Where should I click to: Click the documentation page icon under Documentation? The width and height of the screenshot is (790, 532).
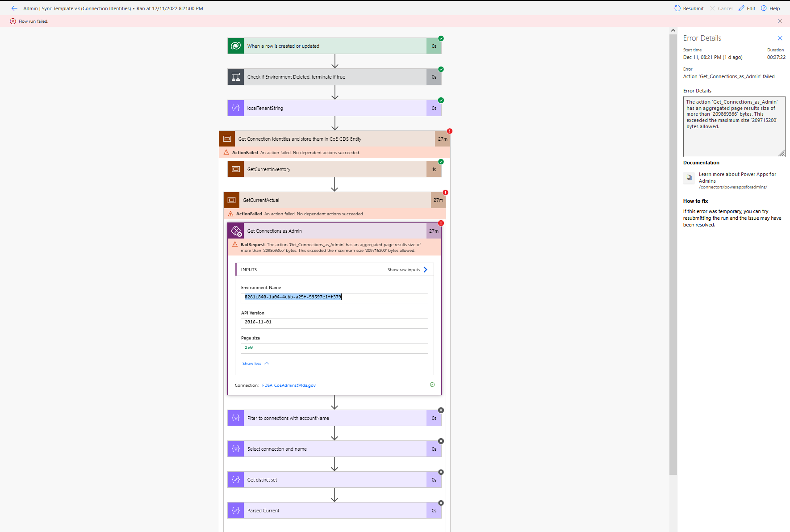tap(689, 178)
